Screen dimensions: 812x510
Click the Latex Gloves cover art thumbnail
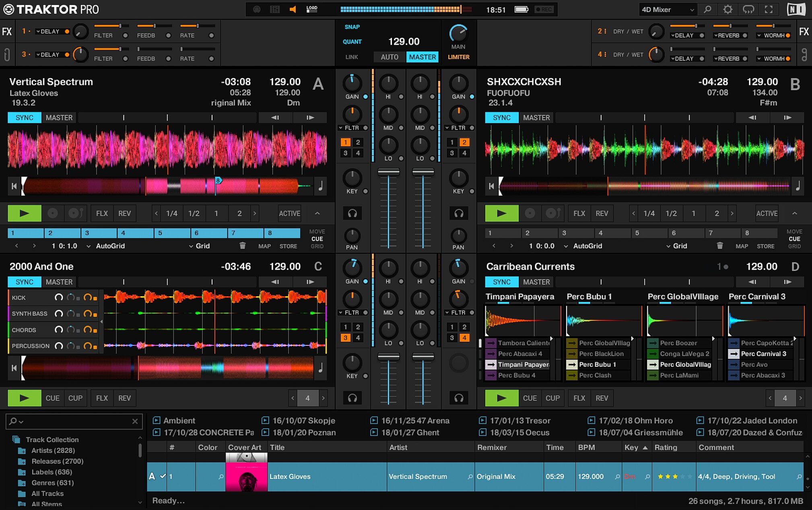(246, 477)
